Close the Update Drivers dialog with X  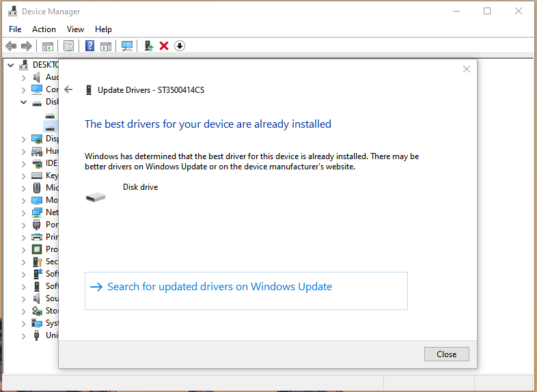tap(467, 69)
